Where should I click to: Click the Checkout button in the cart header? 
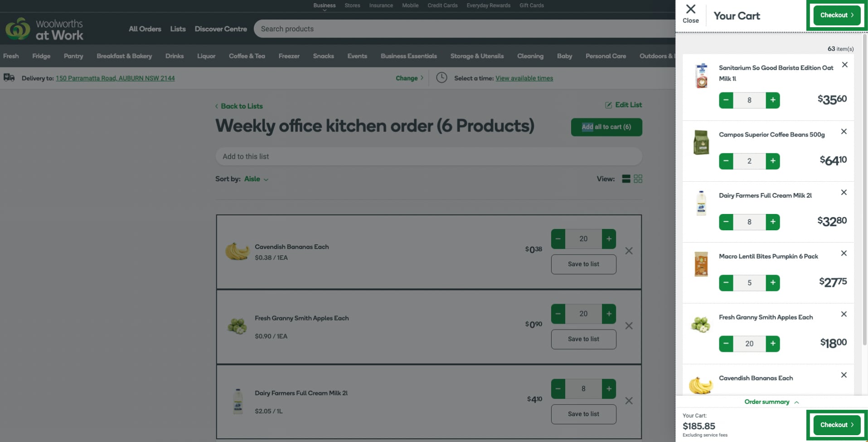click(x=836, y=15)
